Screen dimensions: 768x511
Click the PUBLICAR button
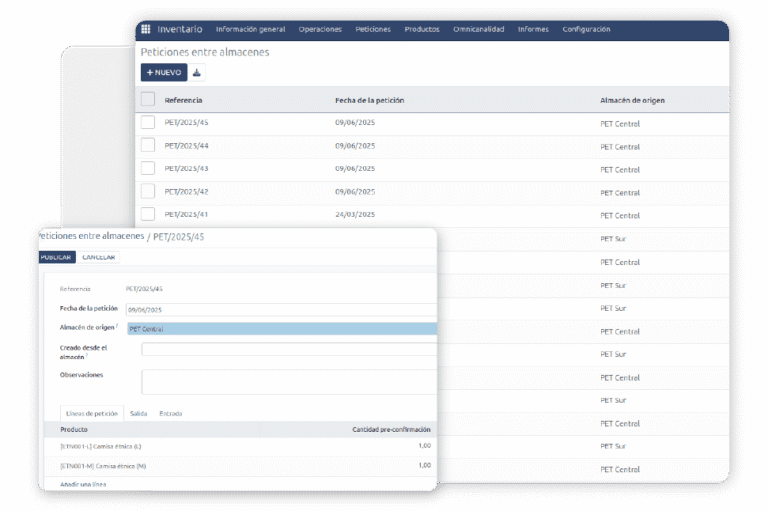(x=57, y=257)
